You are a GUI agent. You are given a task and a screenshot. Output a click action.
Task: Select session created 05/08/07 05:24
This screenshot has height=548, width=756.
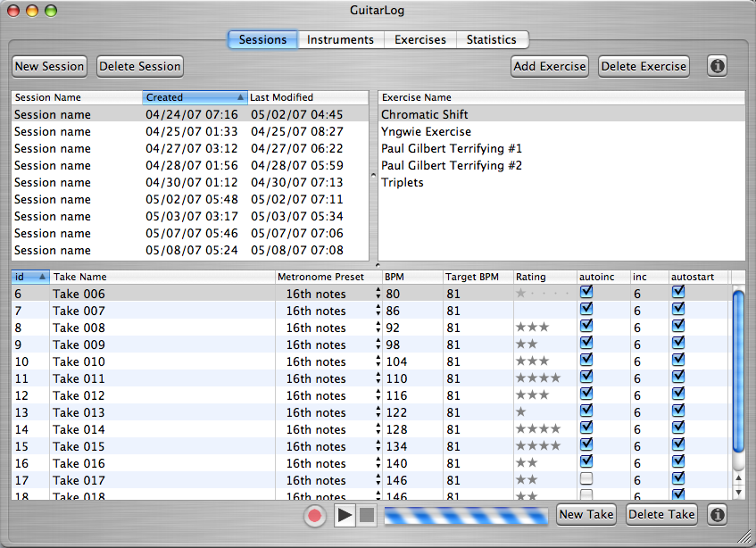coord(190,250)
